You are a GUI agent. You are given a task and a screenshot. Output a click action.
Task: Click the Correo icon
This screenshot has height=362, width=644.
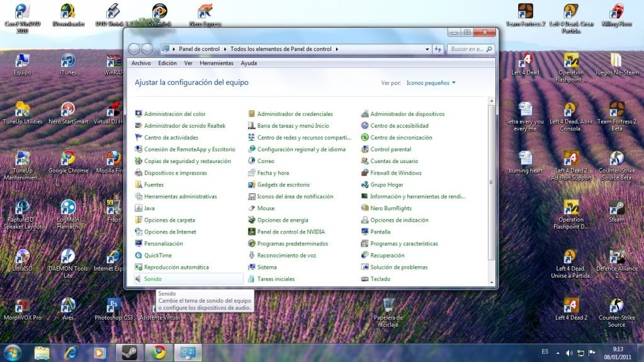(x=252, y=161)
